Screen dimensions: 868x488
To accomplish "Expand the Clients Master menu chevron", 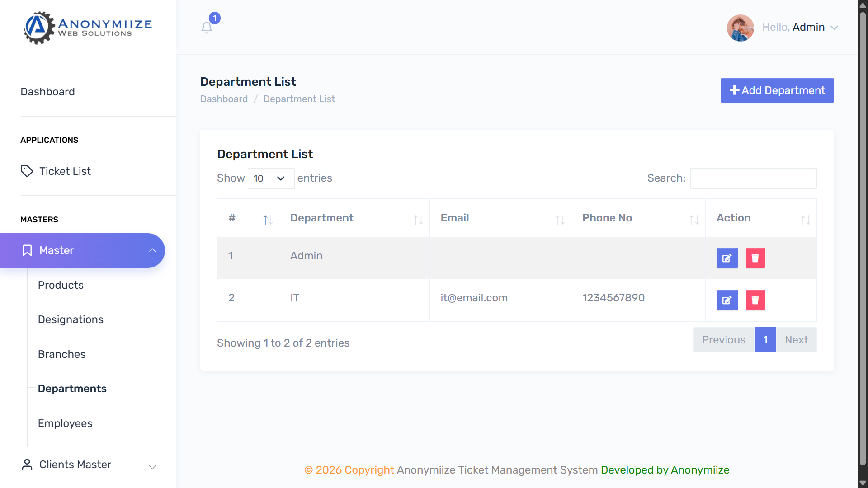I will click(x=152, y=467).
